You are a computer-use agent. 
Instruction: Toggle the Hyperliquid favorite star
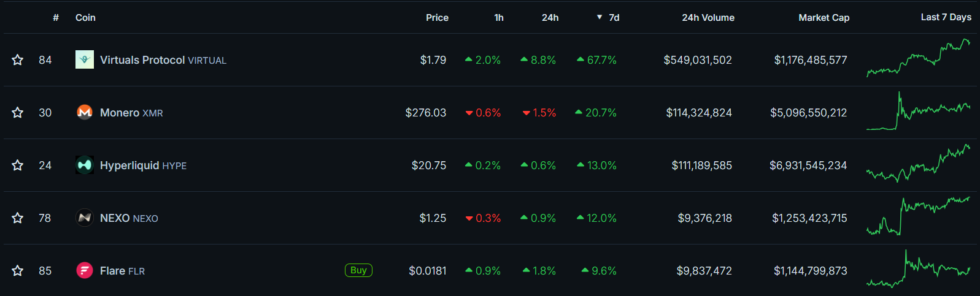click(x=18, y=165)
